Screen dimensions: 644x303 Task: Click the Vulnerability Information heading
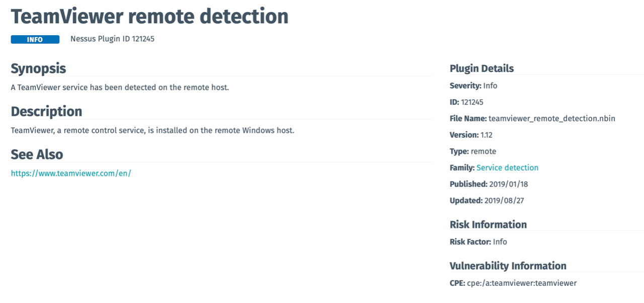coord(508,266)
